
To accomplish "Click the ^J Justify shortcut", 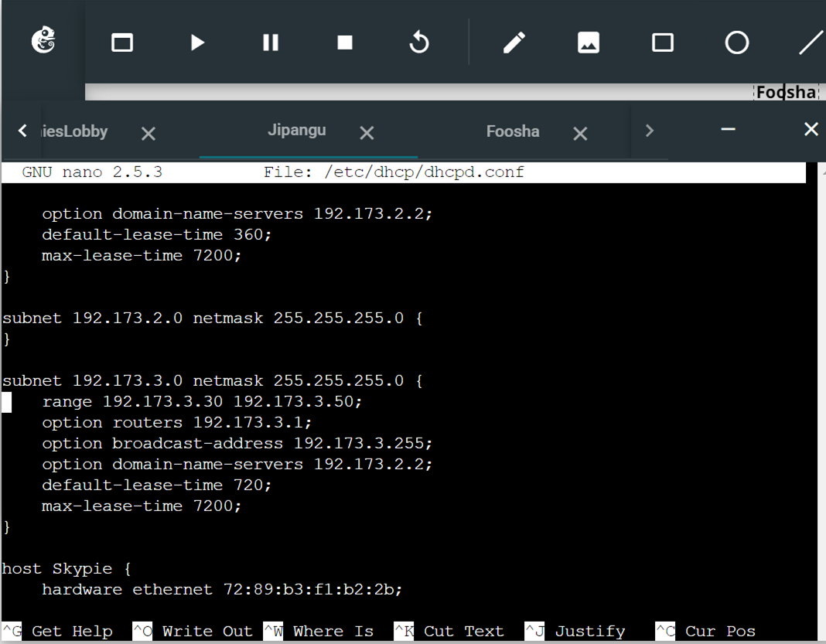I will click(x=575, y=631).
